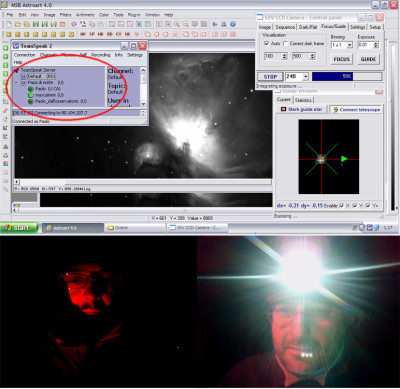Image resolution: width=400 pixels, height=389 pixels.
Task: Toggle the Auto visualization checkbox
Action: point(266,43)
